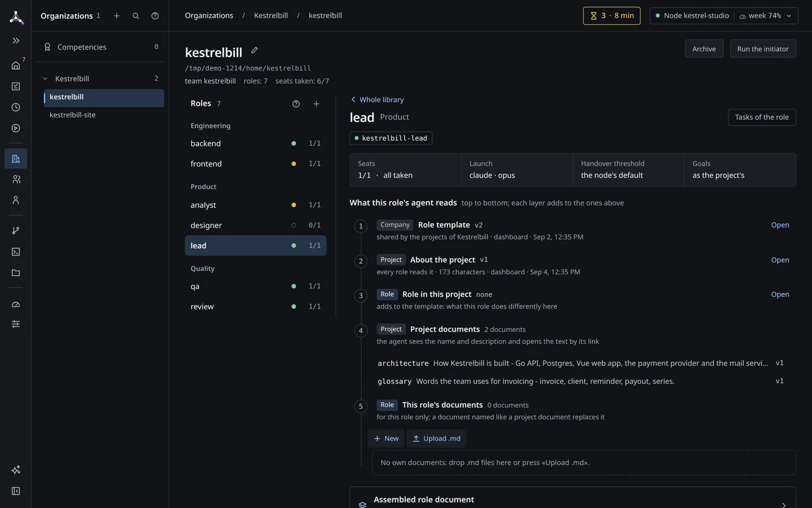Open Tasks of the role

tap(762, 117)
